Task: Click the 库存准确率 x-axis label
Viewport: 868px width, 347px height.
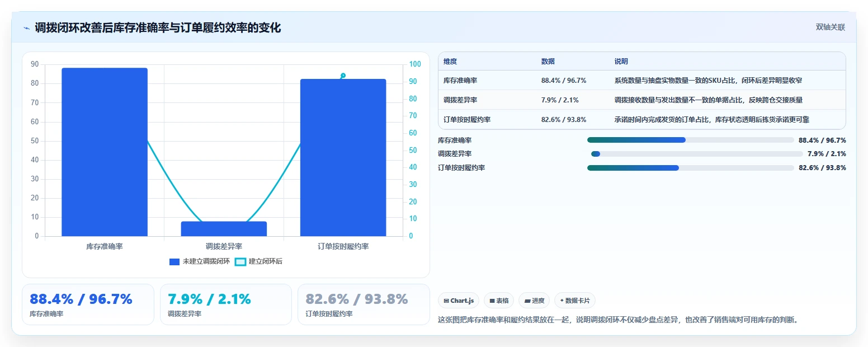Action: [105, 246]
